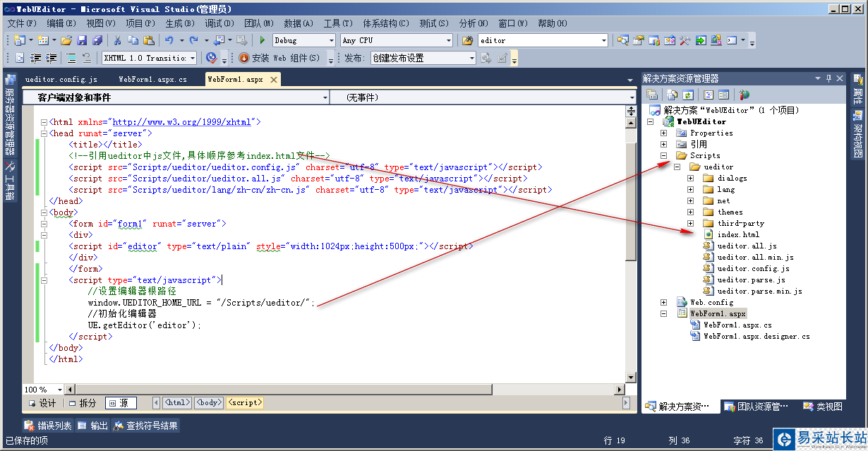Click the New Project toolbar icon

click(18, 40)
